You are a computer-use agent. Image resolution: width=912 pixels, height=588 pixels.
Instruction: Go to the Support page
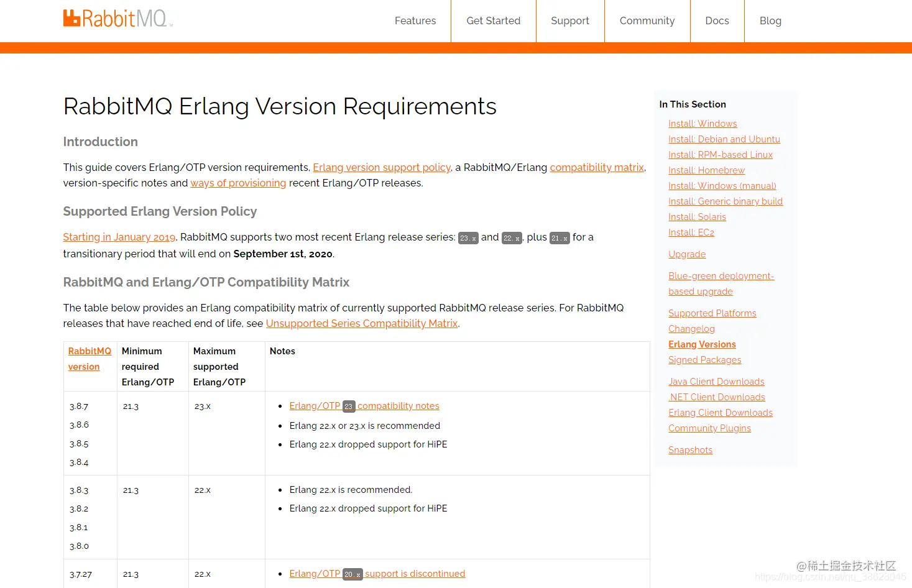tap(570, 21)
